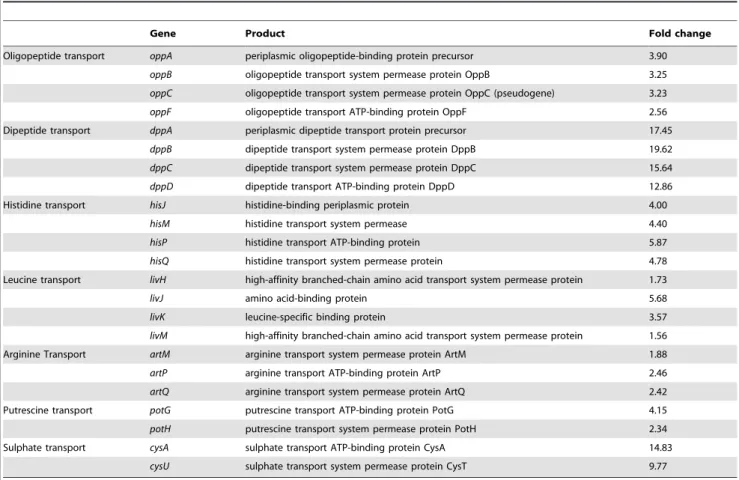Screen dimensions: 739x480
Task: Click the Histidine transport row label
Action: click(x=44, y=205)
